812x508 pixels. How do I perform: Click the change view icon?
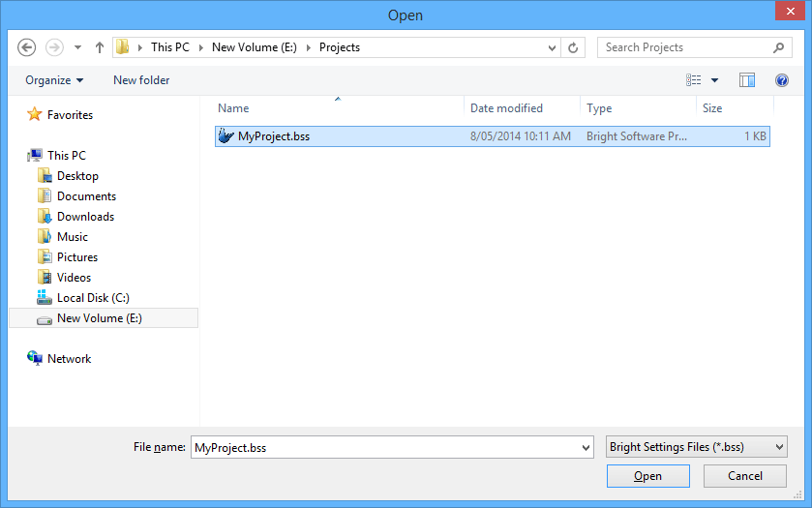pos(694,80)
